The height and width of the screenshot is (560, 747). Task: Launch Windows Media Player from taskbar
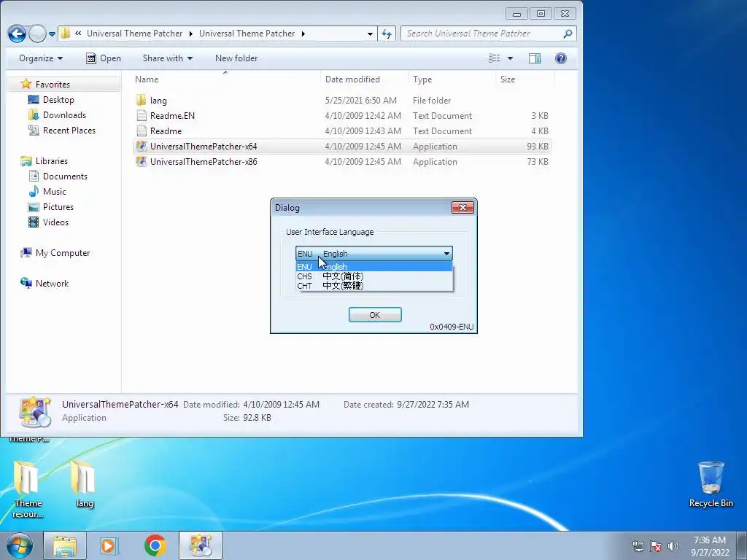(x=108, y=545)
